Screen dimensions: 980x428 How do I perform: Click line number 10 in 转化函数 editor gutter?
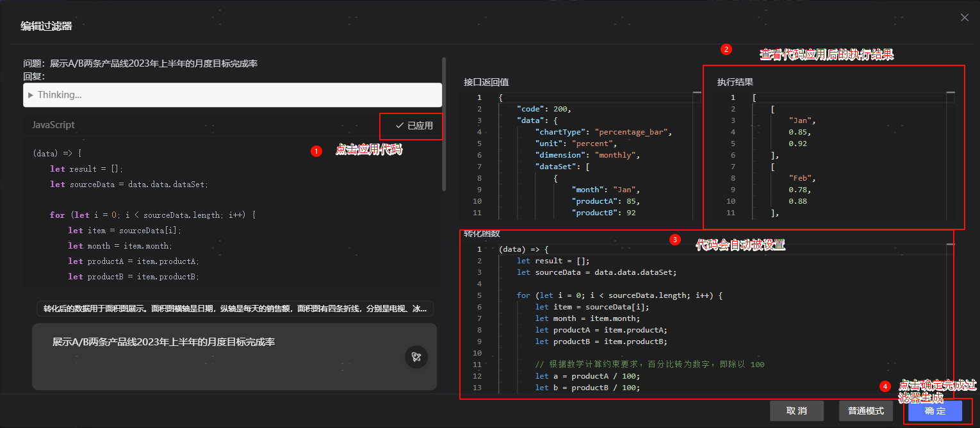click(x=477, y=353)
